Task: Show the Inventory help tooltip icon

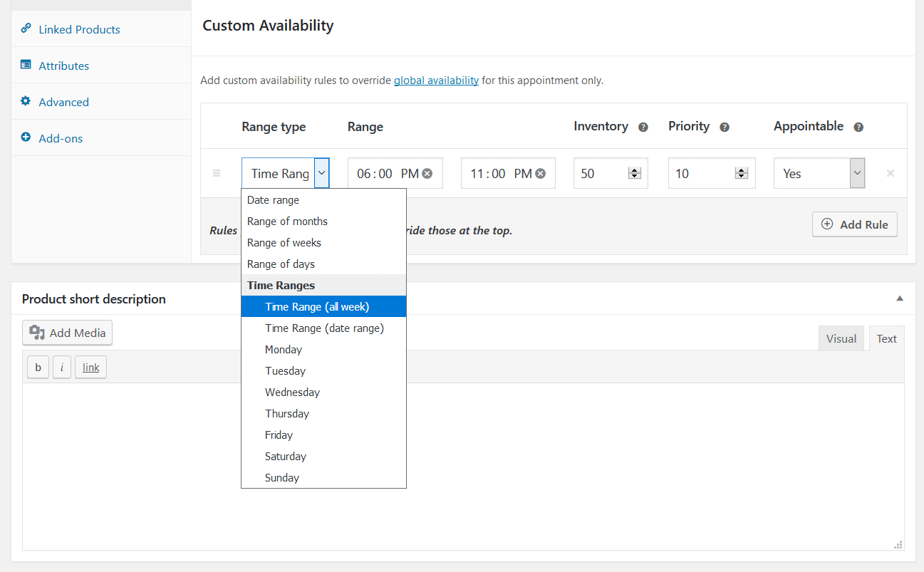Action: 643,128
